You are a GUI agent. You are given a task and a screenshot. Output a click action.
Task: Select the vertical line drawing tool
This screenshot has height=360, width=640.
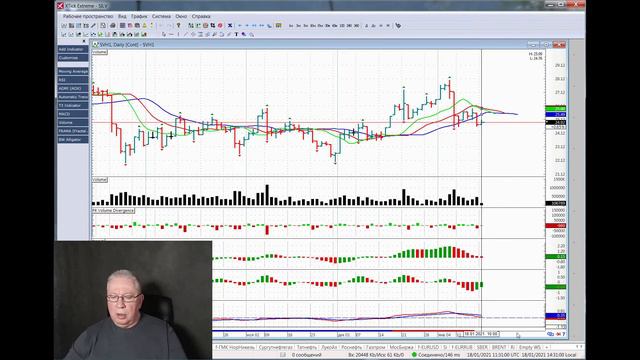178,35
